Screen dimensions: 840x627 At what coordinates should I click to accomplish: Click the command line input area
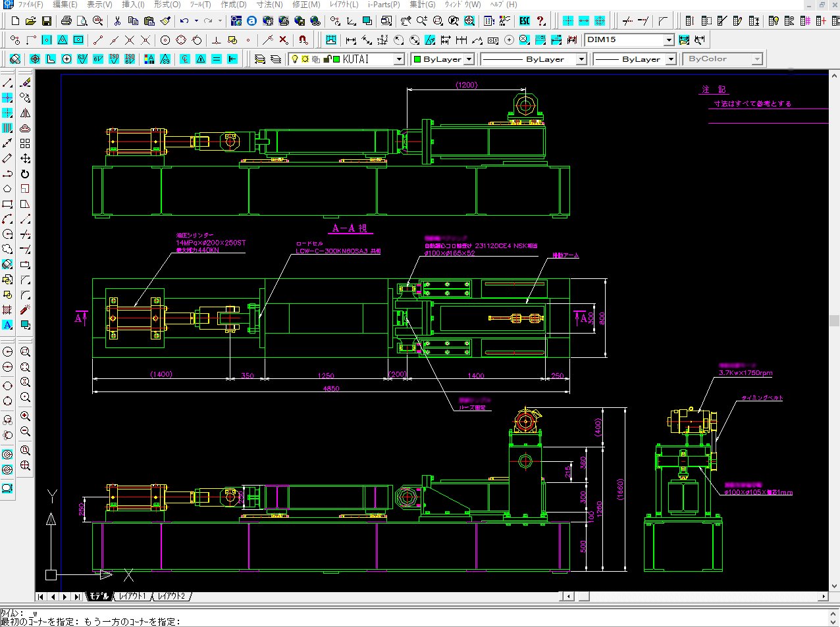click(421, 621)
